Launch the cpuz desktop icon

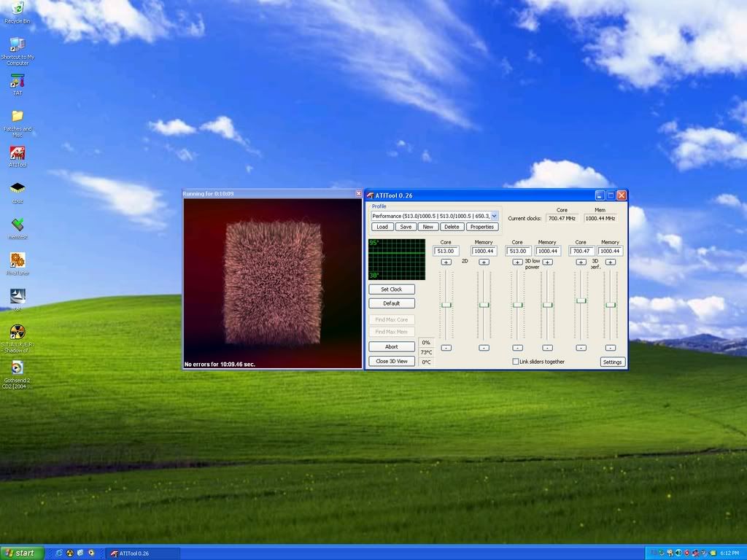point(18,192)
